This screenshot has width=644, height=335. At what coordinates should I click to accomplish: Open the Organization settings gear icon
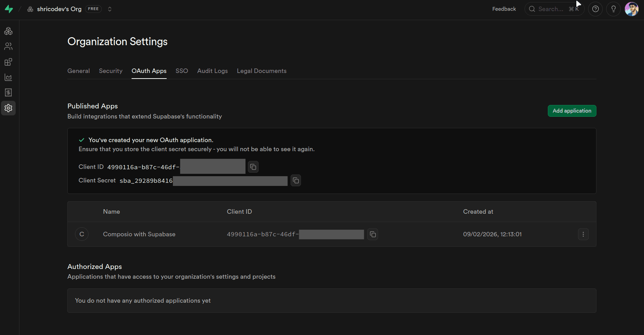click(x=8, y=108)
